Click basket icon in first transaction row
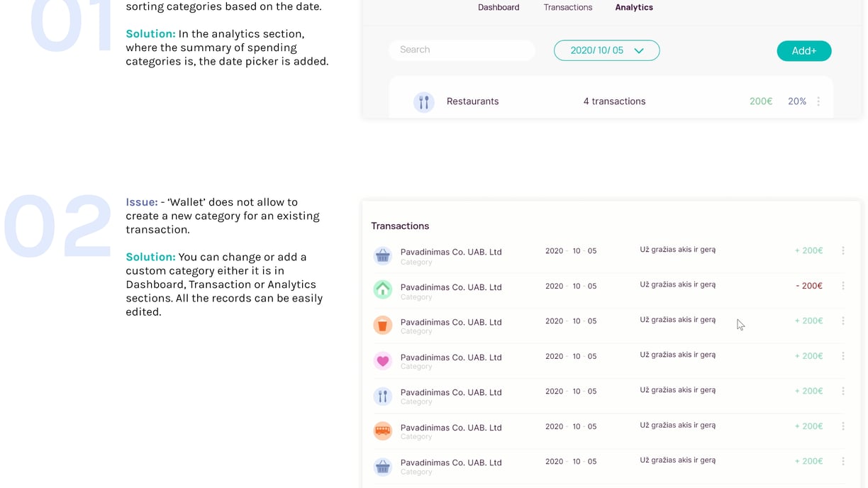Screen dimensions: 868x488 (383, 255)
